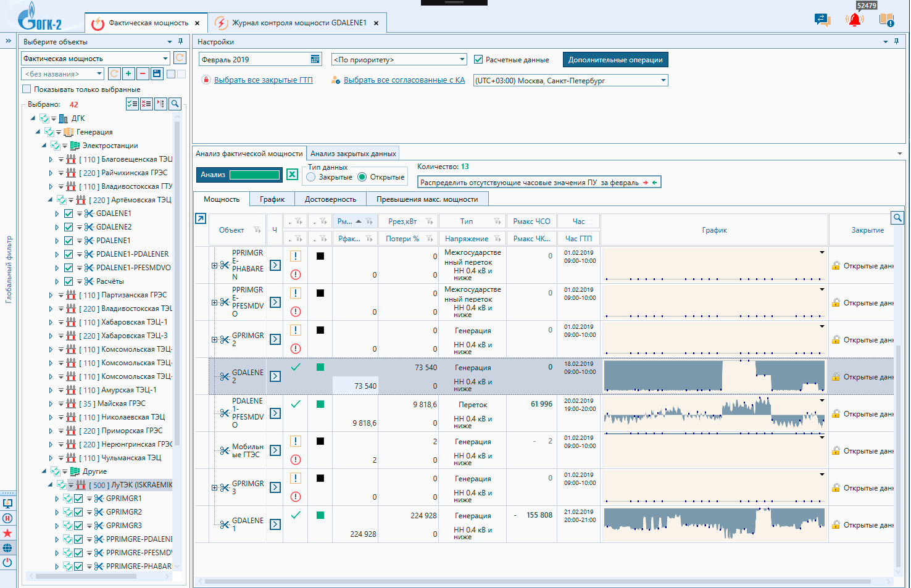Viewport: 911px width, 588px height.
Task: Export analysis to Excel icon
Action: tap(292, 175)
